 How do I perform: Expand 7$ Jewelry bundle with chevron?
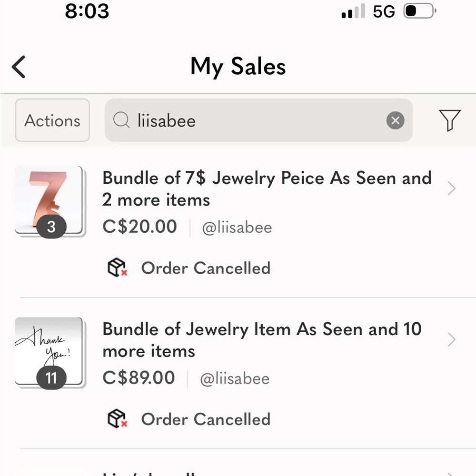coord(451,188)
